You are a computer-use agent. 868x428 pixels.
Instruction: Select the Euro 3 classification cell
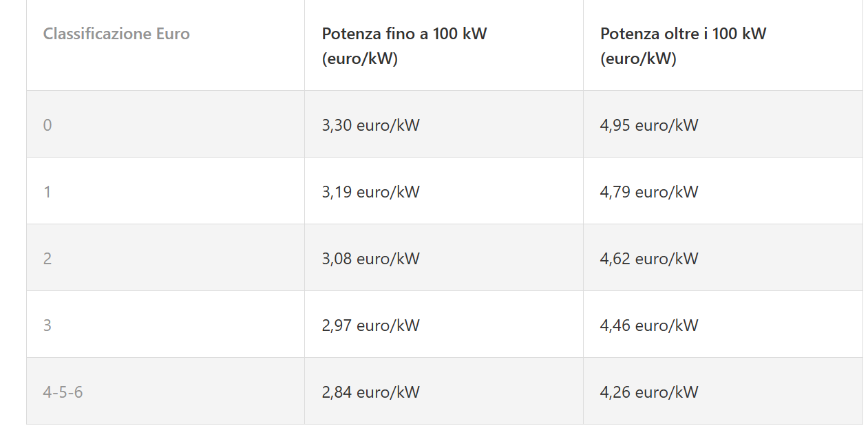pos(47,325)
